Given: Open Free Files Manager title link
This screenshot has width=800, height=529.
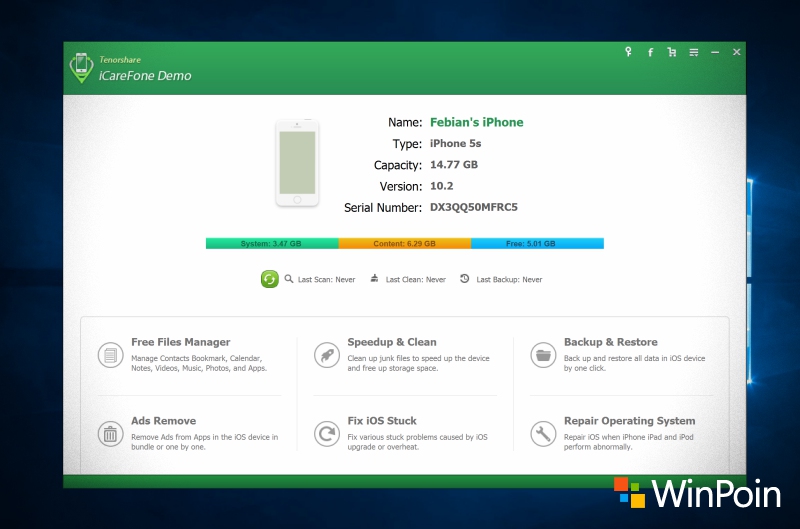Looking at the screenshot, I should pyautogui.click(x=180, y=342).
